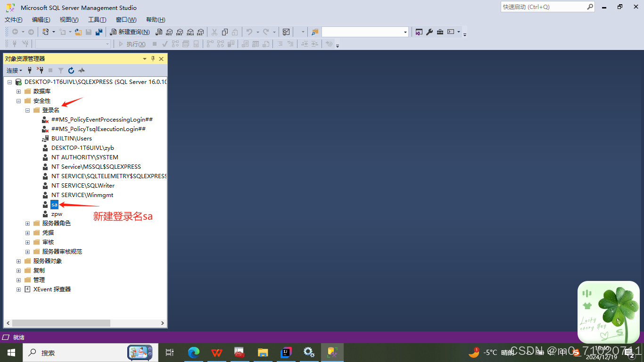Click the Open File folder icon
644x362 pixels.
[x=78, y=32]
